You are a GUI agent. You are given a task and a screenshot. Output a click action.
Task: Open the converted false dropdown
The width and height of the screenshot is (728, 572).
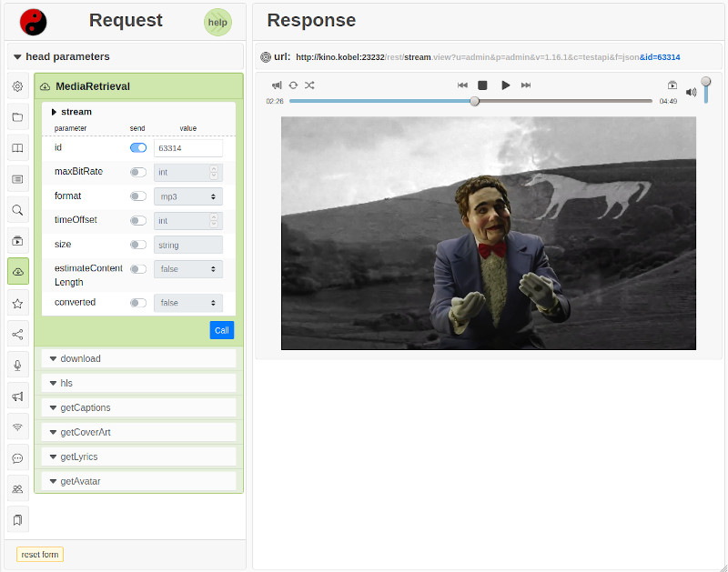(x=188, y=303)
